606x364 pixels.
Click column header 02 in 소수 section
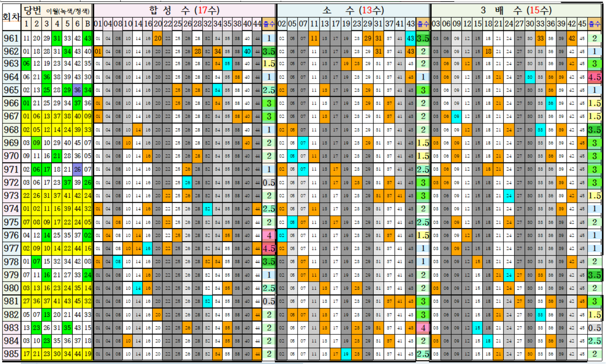pos(282,24)
